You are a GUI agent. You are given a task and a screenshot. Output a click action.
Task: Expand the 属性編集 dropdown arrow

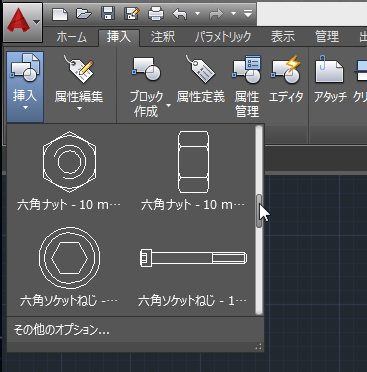pos(79,108)
